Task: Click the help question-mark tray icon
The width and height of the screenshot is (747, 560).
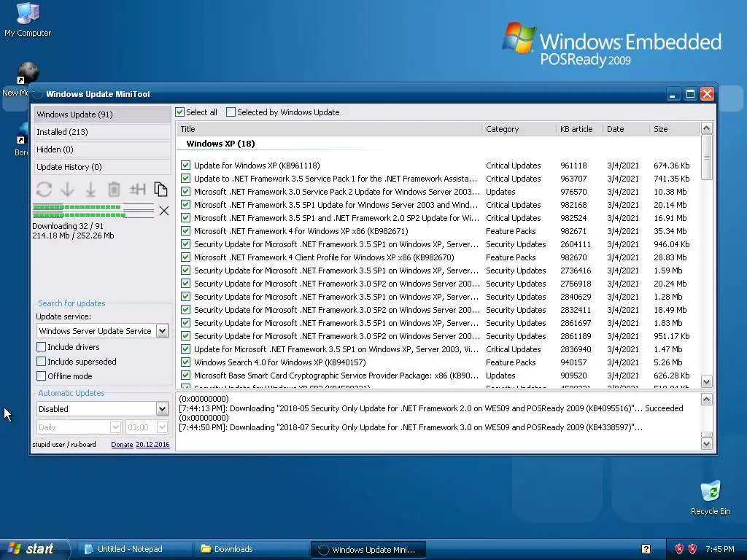Action: tap(646, 549)
